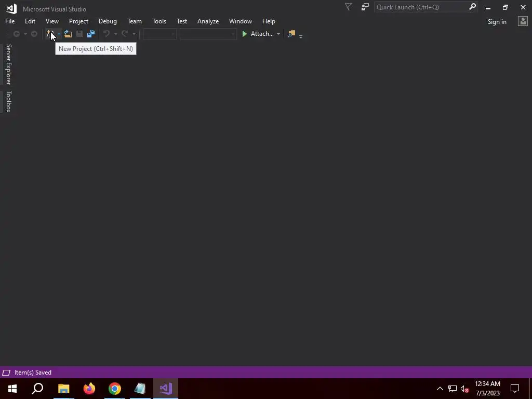Click the Visual Studio taskbar icon

pyautogui.click(x=166, y=389)
